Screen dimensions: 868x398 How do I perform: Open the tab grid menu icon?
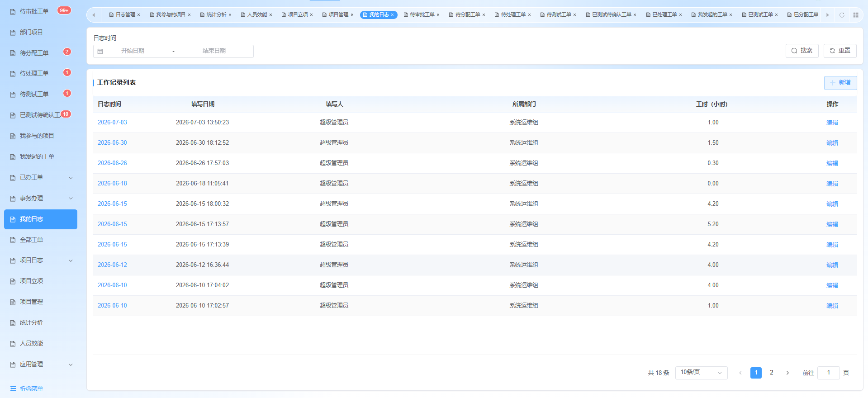(856, 15)
